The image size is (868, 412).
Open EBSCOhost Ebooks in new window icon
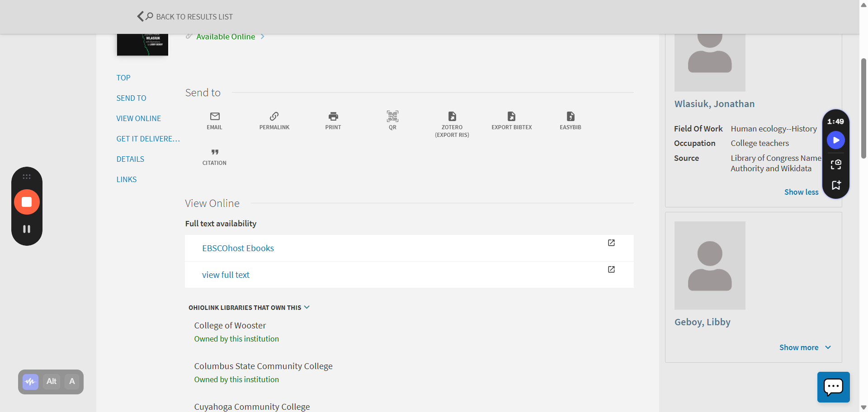coord(611,243)
